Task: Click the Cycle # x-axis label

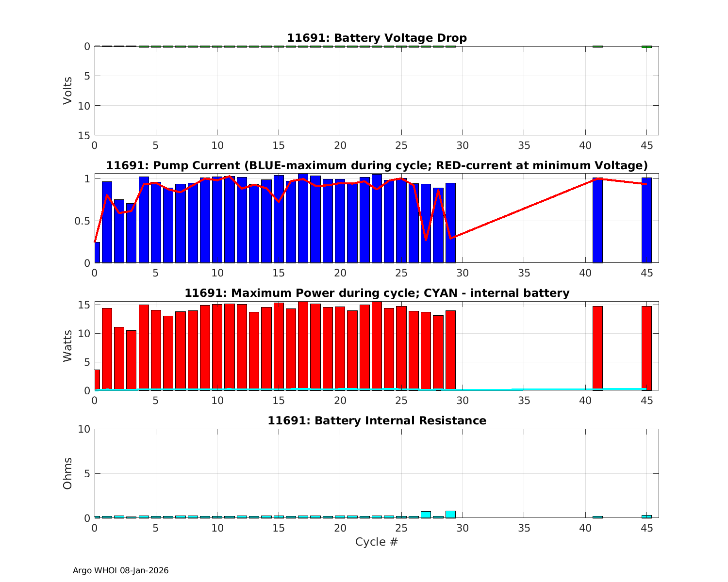Action: 377,542
